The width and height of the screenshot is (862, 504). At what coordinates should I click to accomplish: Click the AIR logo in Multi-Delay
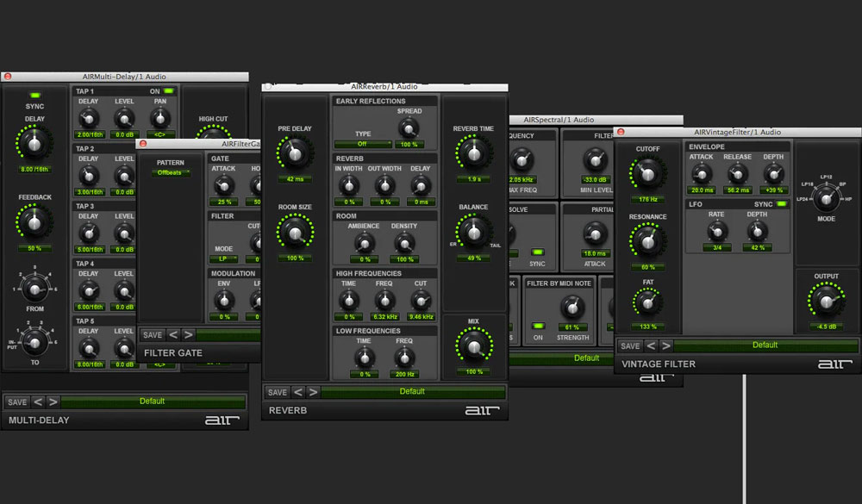pyautogui.click(x=222, y=420)
